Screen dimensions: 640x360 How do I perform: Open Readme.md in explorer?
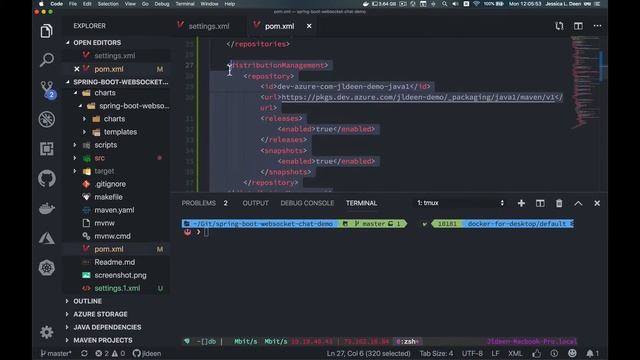114,262
